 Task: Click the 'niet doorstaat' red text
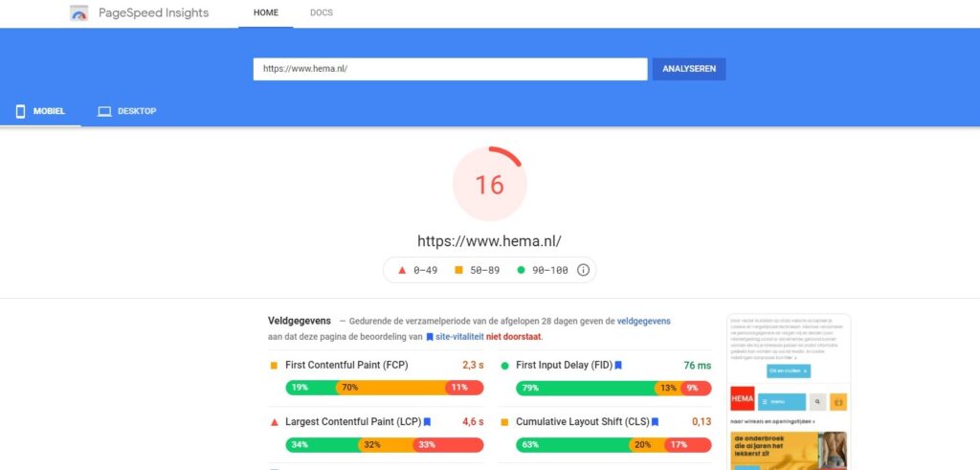(514, 336)
